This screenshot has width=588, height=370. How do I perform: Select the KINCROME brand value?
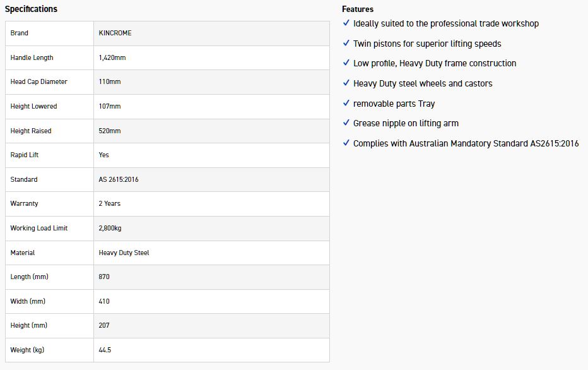pyautogui.click(x=115, y=33)
